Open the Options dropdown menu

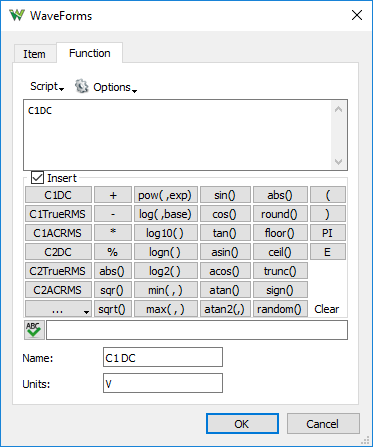pos(115,87)
